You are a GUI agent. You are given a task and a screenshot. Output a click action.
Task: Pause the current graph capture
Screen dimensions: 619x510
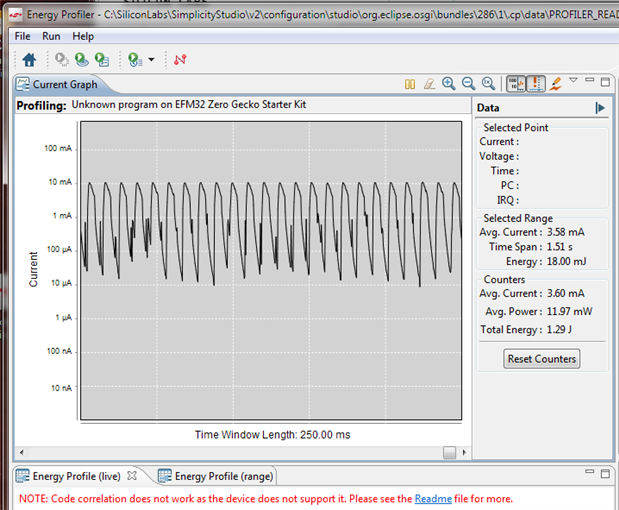[x=410, y=84]
